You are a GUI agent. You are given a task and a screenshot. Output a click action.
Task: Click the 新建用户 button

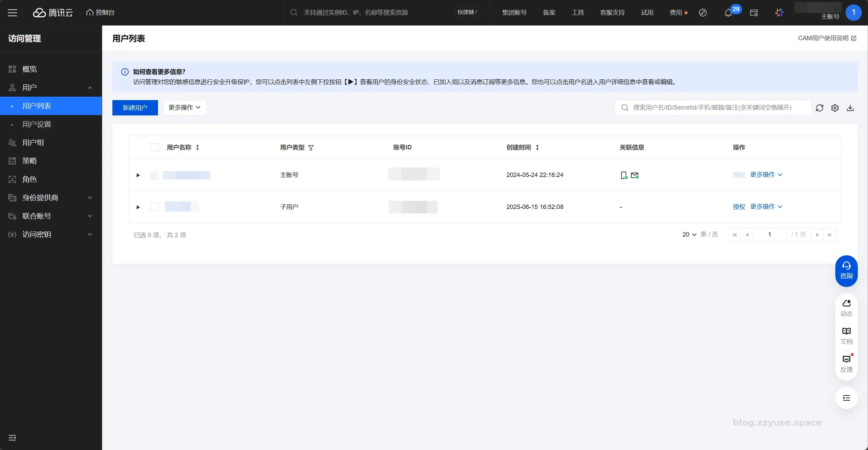pyautogui.click(x=135, y=108)
